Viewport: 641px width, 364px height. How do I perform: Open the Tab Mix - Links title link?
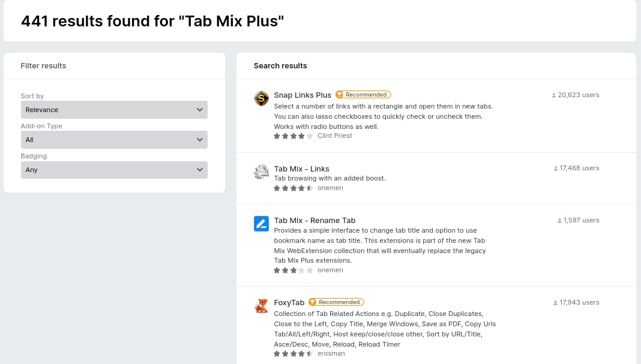tap(301, 169)
